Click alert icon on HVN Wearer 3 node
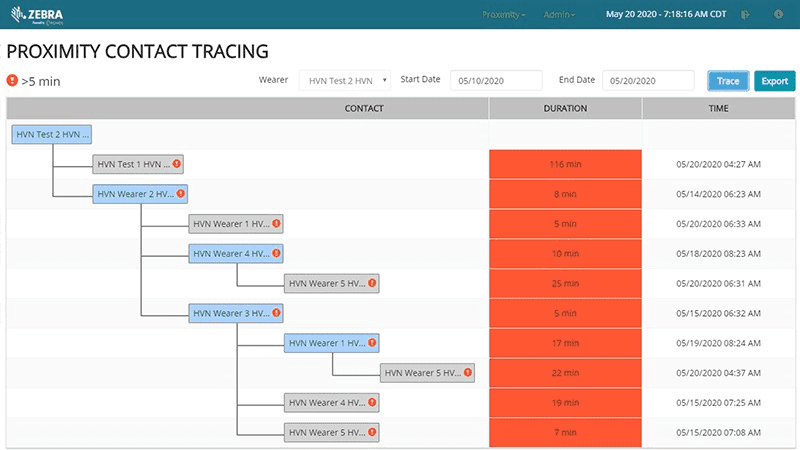 tap(276, 313)
